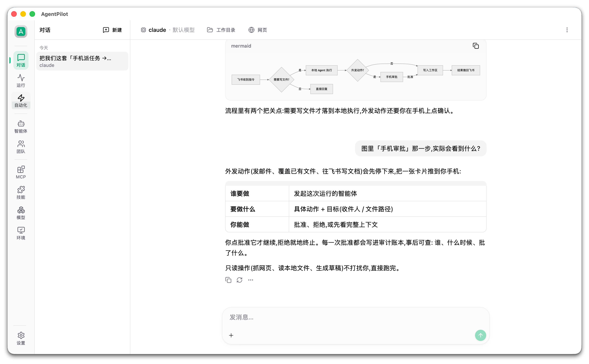The image size is (589, 364).
Task: Click the cell 具体动作 + 目标(收件人 / 文件路径)
Action: (387, 209)
